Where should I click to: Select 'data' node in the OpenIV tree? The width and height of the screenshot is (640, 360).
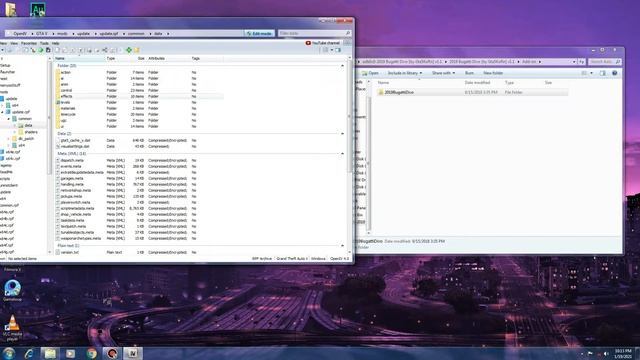28,125
